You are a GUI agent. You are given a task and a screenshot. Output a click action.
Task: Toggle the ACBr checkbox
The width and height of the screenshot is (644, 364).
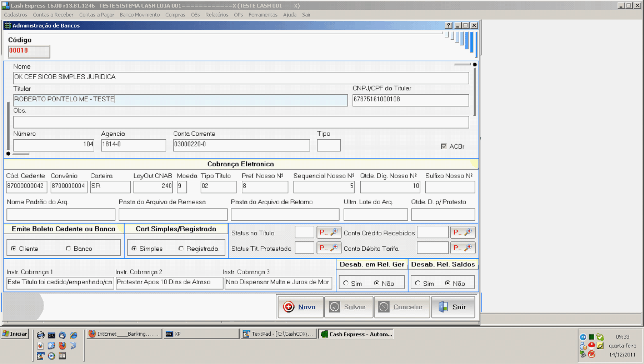[x=444, y=146]
